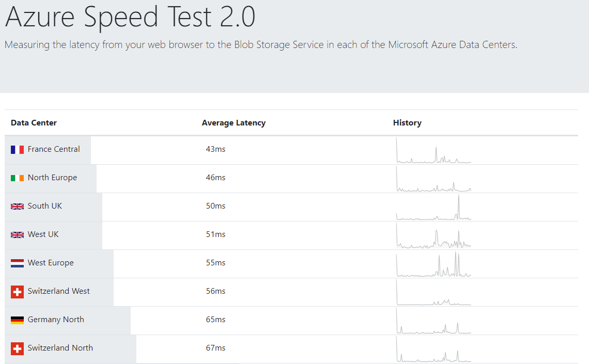Select the North Europe data center row

[x=52, y=177]
